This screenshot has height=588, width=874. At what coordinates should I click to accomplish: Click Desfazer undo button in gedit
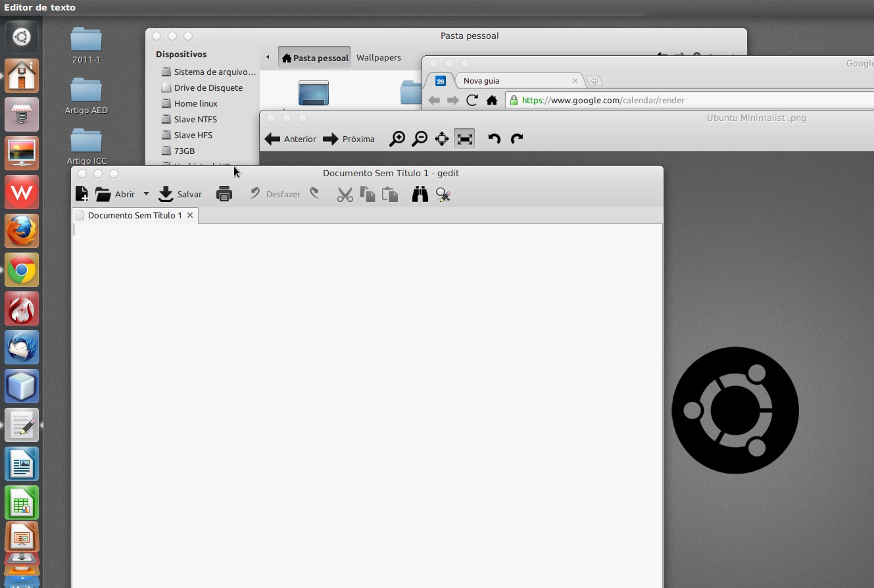(275, 194)
